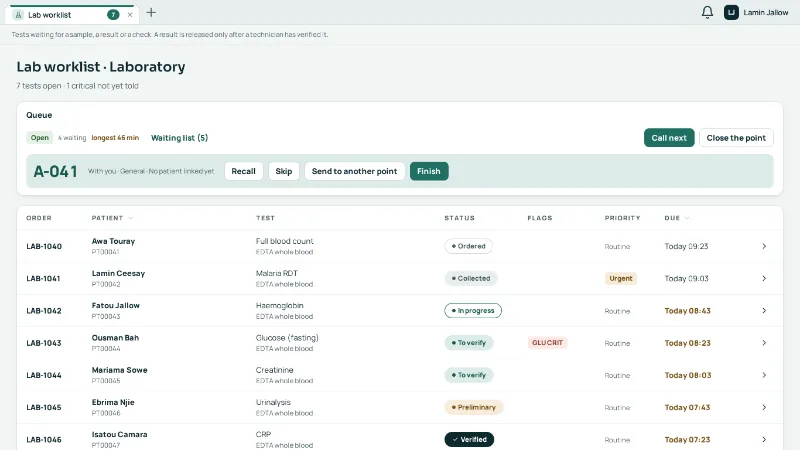The height and width of the screenshot is (450, 800).
Task: Expand the LAB-1045 row chevron
Action: [764, 407]
